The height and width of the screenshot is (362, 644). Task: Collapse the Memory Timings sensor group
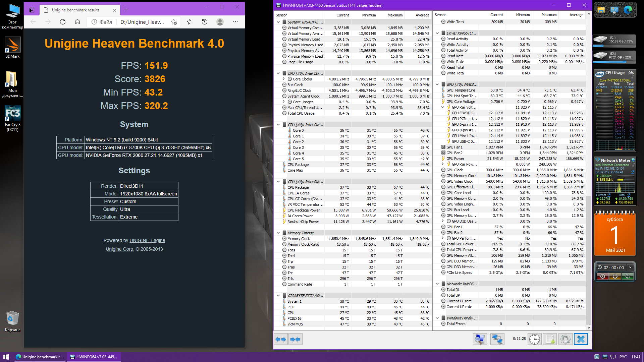point(278,233)
